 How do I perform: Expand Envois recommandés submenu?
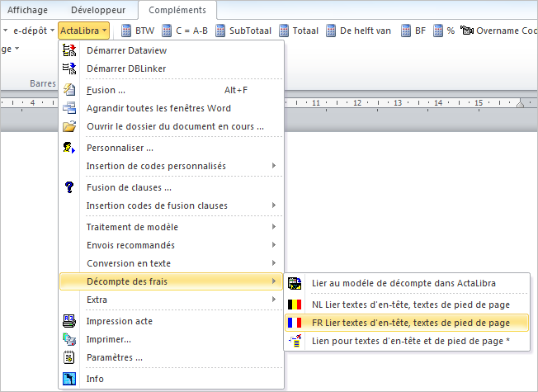click(x=273, y=245)
